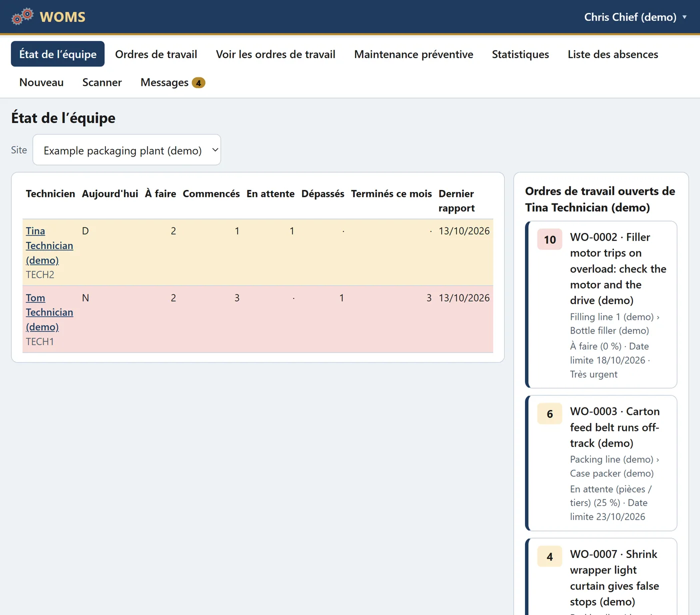This screenshot has width=700, height=615.
Task: Open the Scanner page
Action: (102, 82)
